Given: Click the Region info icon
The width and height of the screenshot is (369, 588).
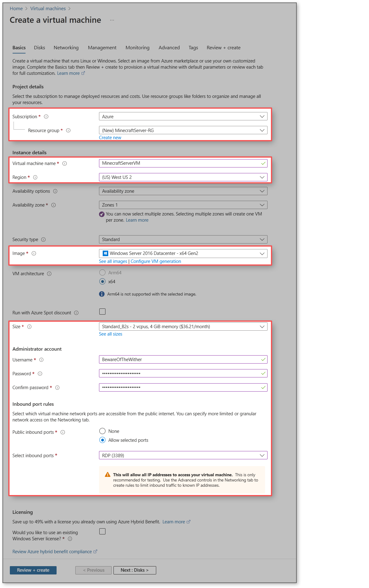Looking at the screenshot, I should (x=35, y=177).
